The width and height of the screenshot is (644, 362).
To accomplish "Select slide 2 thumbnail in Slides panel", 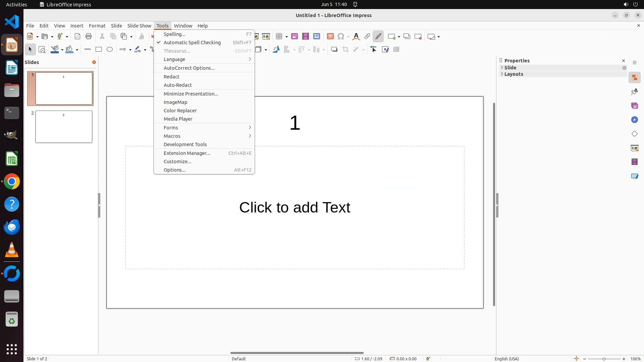I will click(64, 127).
